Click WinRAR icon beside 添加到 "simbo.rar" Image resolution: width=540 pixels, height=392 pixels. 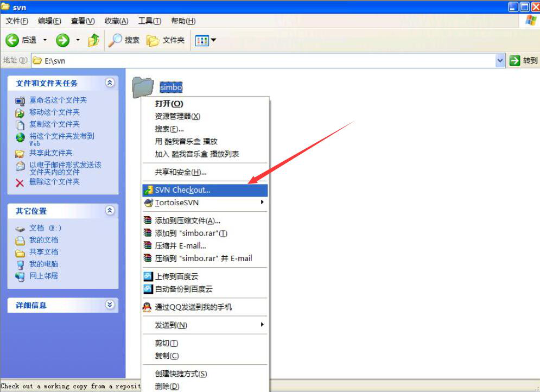(148, 233)
